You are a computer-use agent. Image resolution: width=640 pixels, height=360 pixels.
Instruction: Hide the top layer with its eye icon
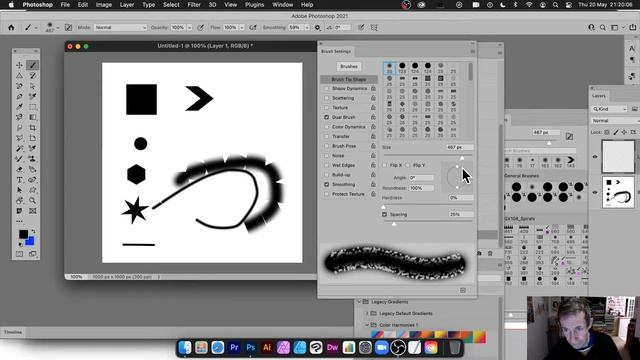(x=595, y=157)
